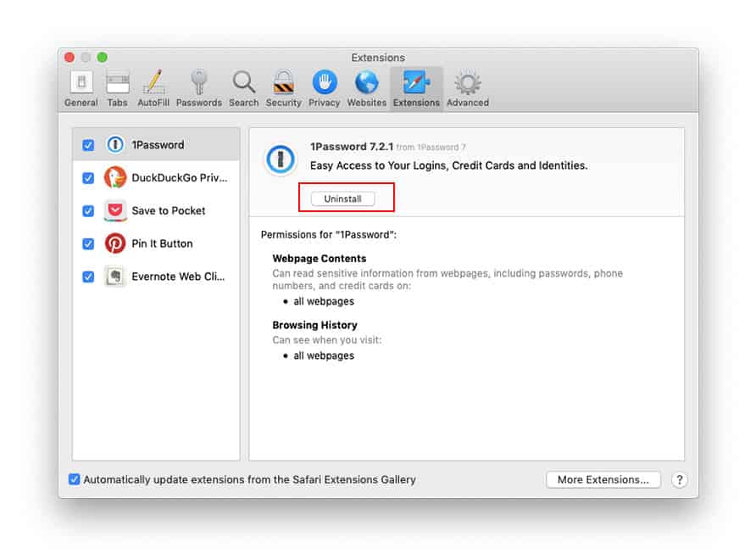
Task: Select the 1Password row label
Action: (158, 145)
